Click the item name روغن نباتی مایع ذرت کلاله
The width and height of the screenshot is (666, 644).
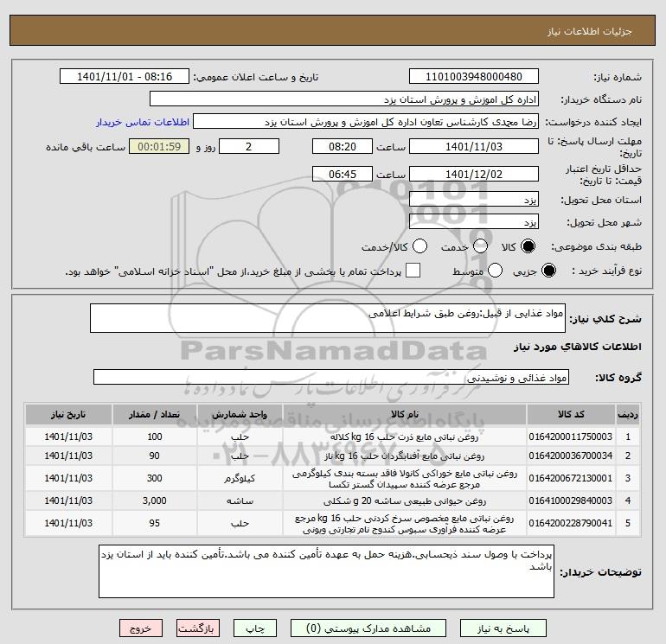405,437
